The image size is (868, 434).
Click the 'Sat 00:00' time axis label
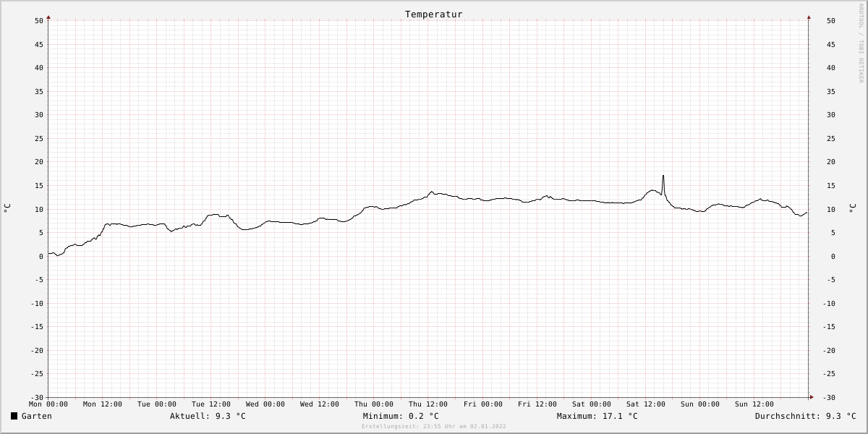point(592,404)
